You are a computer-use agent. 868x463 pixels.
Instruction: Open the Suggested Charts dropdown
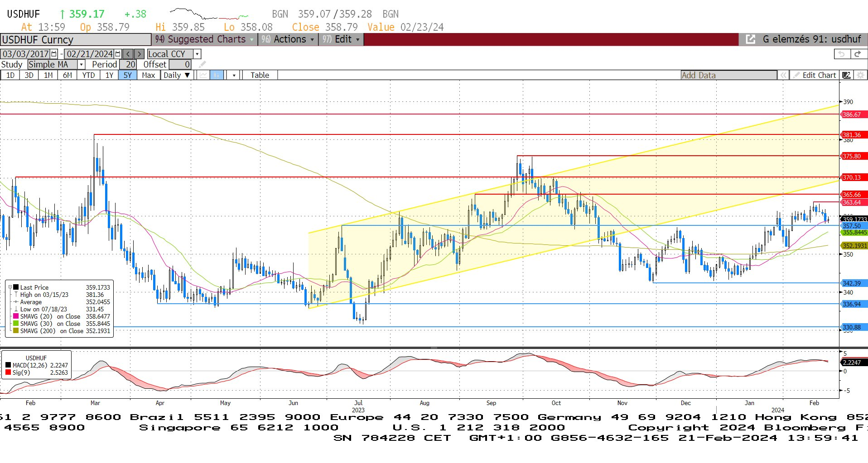(204, 39)
